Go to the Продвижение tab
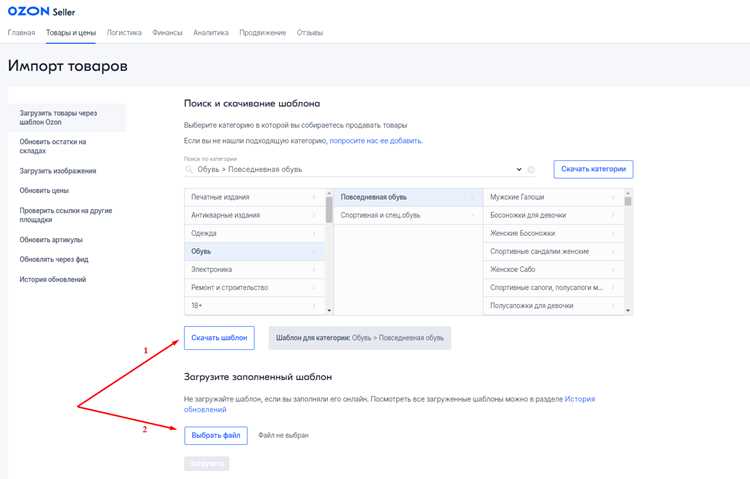The width and height of the screenshot is (750, 479). tap(263, 33)
